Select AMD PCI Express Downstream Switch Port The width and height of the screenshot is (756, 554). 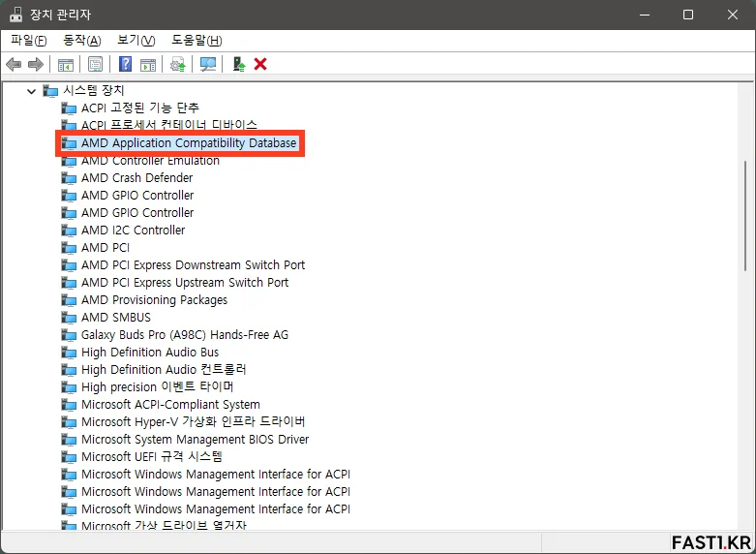click(x=193, y=265)
